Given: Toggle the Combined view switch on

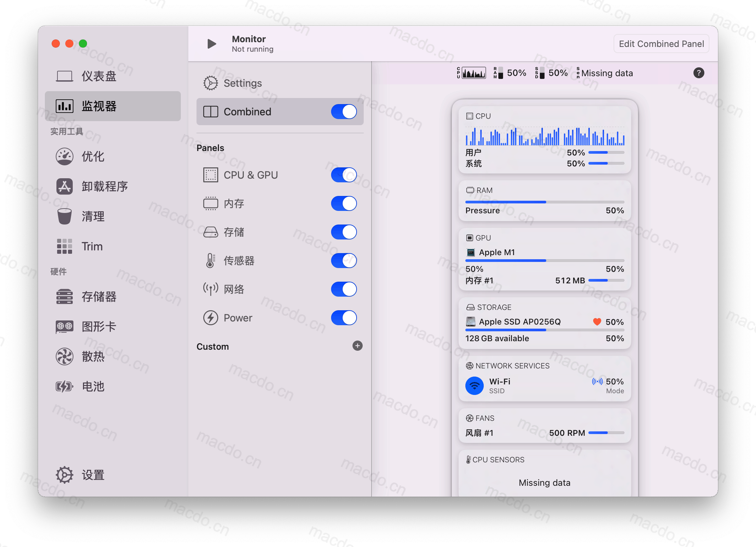Looking at the screenshot, I should point(343,112).
